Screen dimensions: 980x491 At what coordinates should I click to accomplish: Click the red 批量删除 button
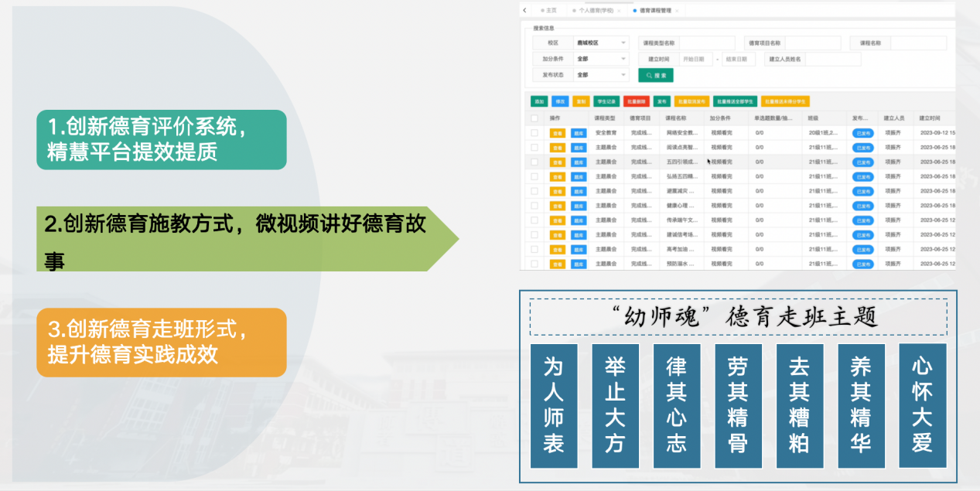click(x=635, y=101)
